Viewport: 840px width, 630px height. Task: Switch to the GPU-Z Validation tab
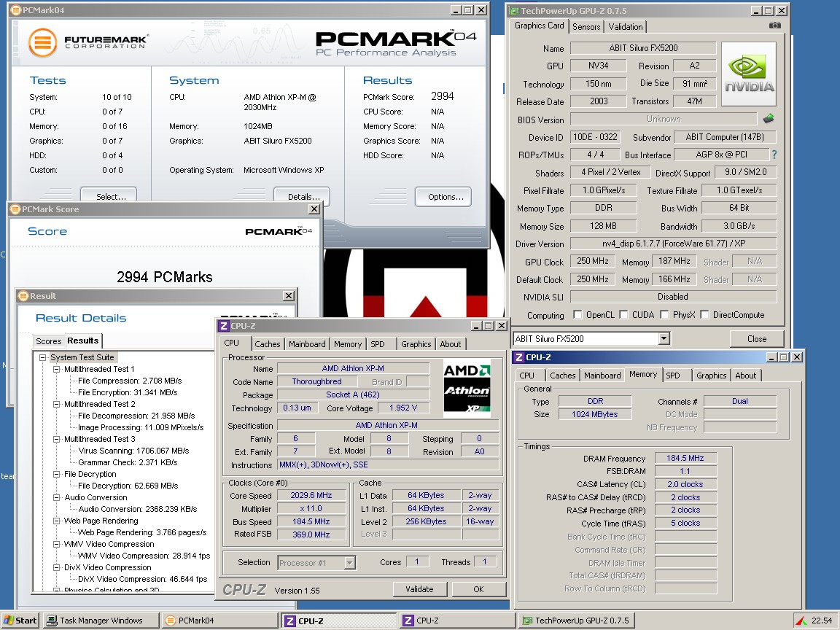[x=625, y=27]
